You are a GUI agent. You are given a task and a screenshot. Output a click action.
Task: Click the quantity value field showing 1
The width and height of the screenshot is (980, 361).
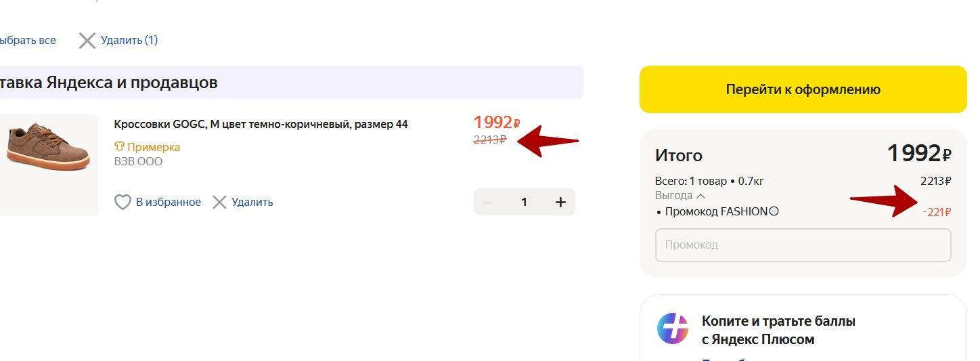click(x=524, y=202)
